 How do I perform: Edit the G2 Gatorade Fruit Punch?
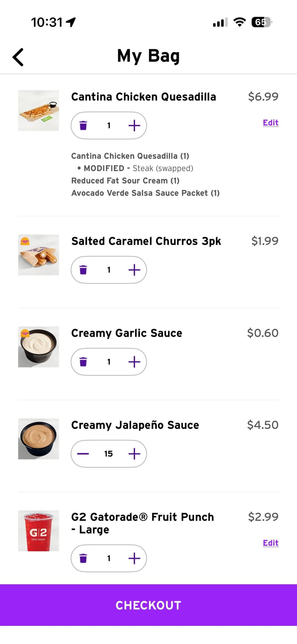pos(271,543)
